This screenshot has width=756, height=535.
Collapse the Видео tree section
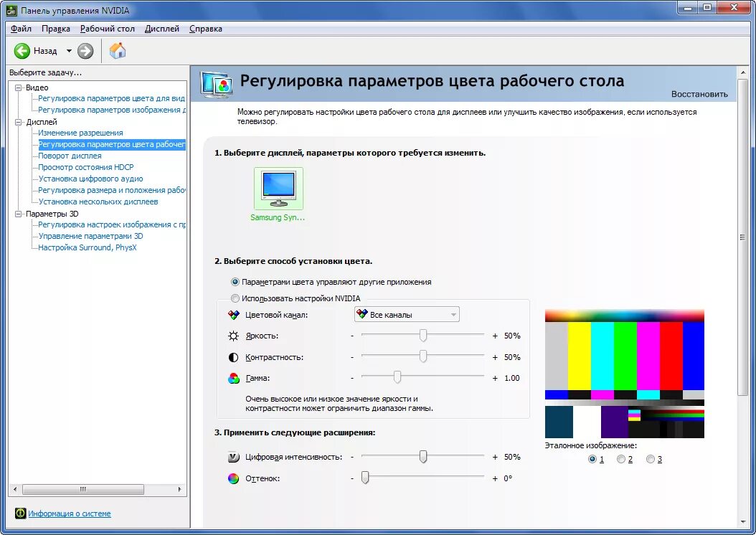[19, 87]
